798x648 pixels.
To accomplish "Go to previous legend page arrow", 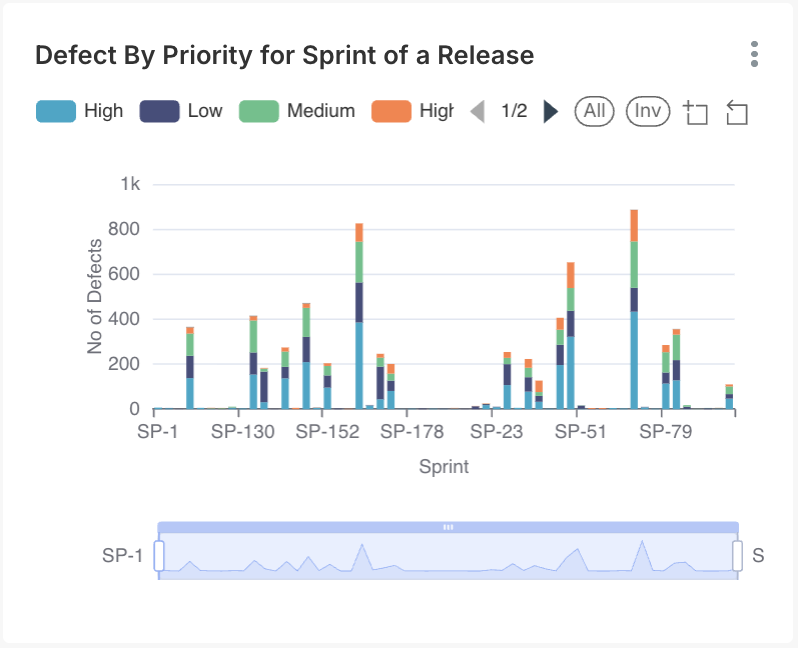I will [478, 111].
